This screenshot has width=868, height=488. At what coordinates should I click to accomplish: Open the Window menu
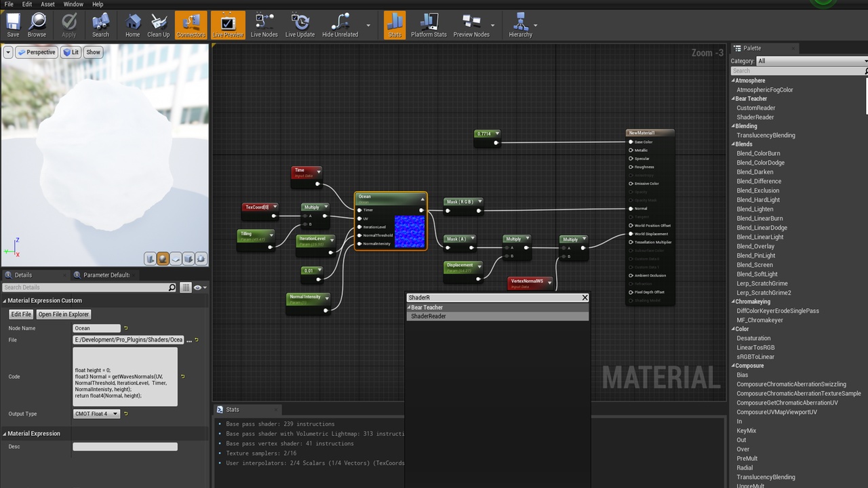(73, 4)
